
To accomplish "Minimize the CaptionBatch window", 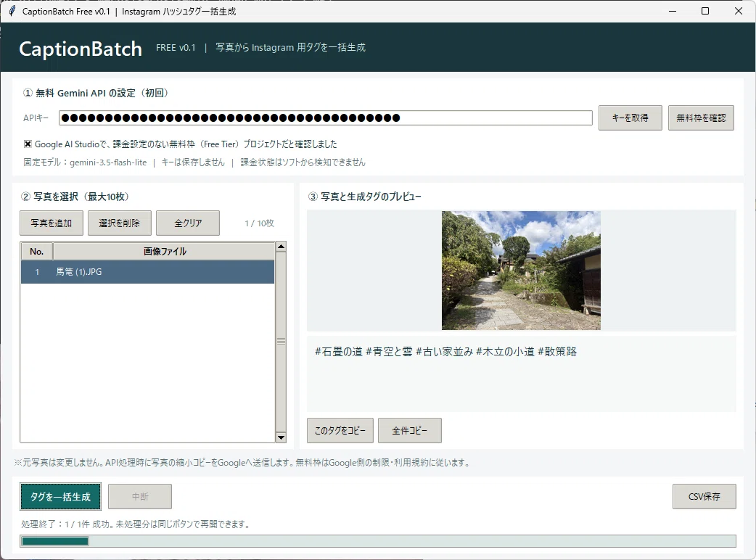I will pos(673,11).
